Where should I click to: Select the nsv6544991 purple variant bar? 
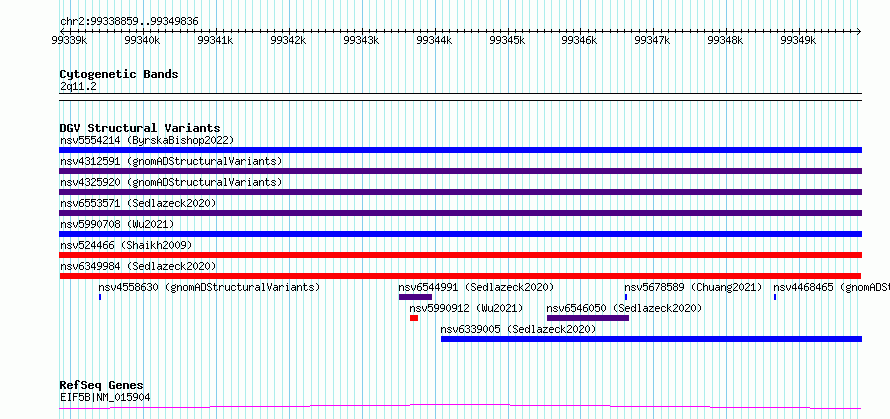(415, 297)
